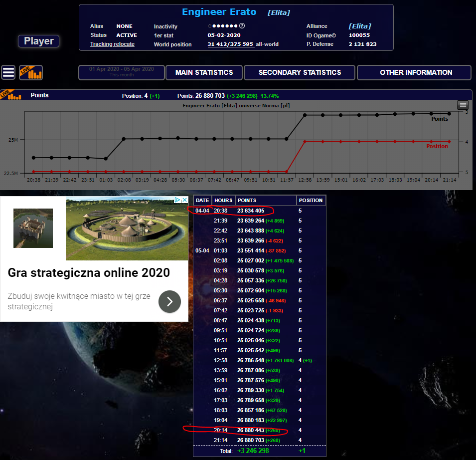Click the POINTS column header
The width and height of the screenshot is (476, 460).
click(266, 200)
